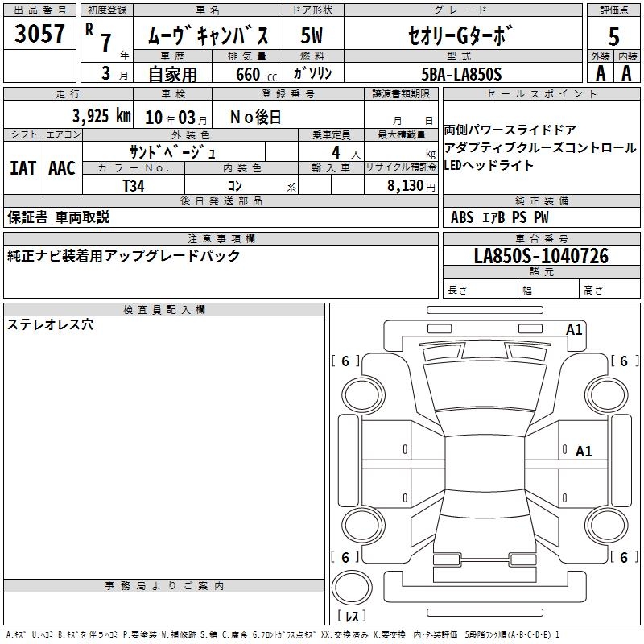
Task: Click the car roof panel in the diagram
Action: [485, 463]
